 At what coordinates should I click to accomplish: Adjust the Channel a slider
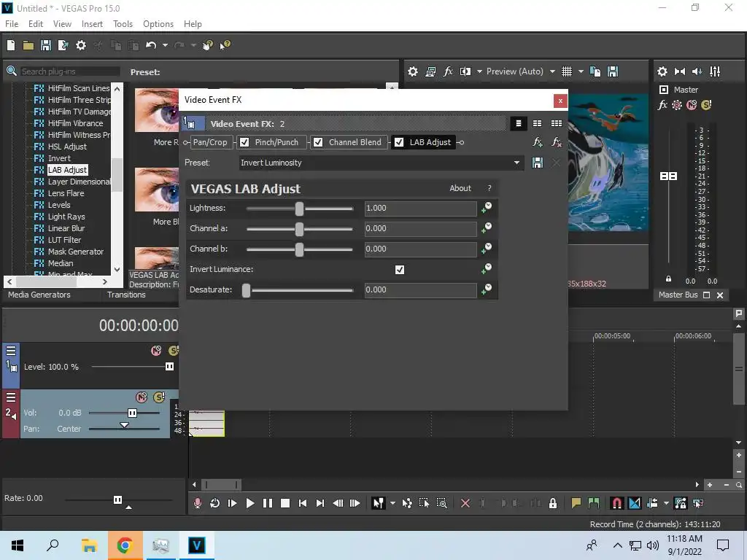[x=299, y=229]
